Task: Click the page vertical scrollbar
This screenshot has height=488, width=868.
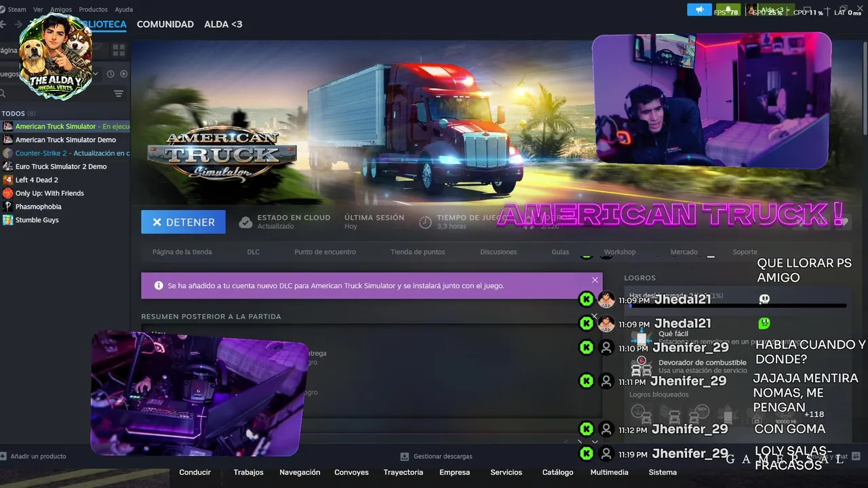Action: tap(865, 87)
